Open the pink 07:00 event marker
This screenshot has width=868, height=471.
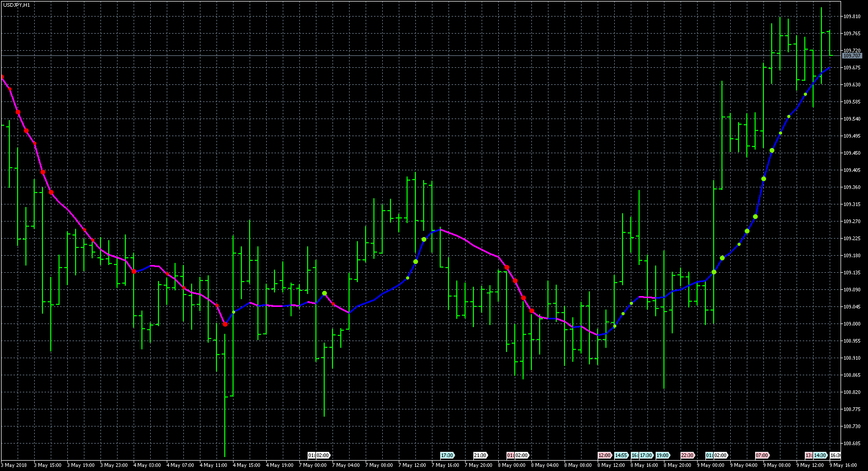[x=762, y=455]
